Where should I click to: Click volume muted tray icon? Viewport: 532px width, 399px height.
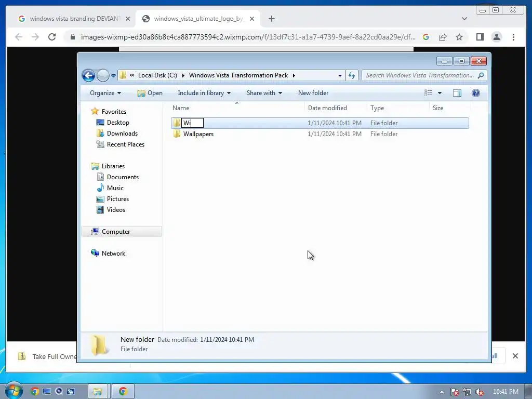479,392
